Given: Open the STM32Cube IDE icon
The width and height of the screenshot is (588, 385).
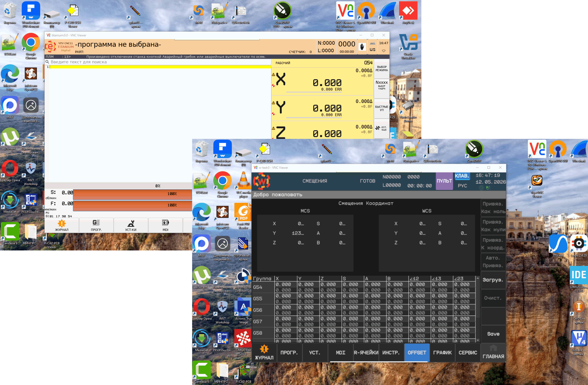Looking at the screenshot, I should pyautogui.click(x=579, y=279).
